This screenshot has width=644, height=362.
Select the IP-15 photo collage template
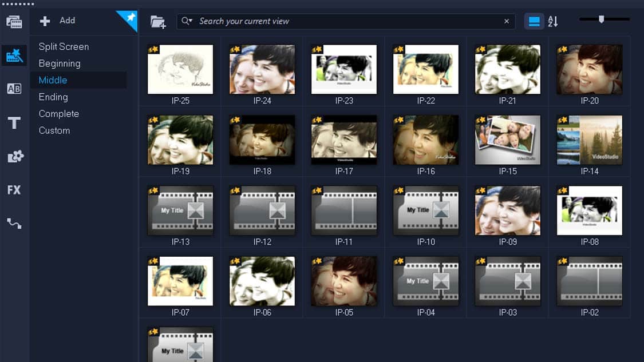point(508,140)
